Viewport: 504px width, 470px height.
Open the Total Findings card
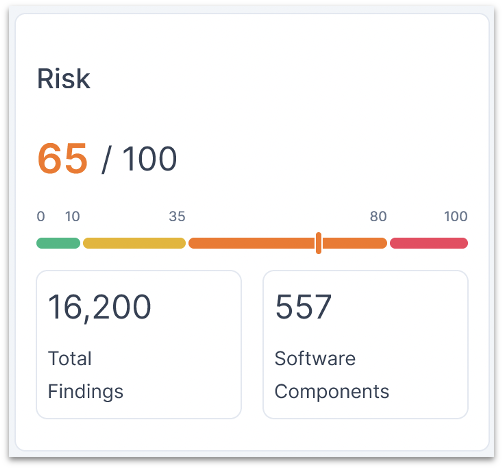coord(139,344)
